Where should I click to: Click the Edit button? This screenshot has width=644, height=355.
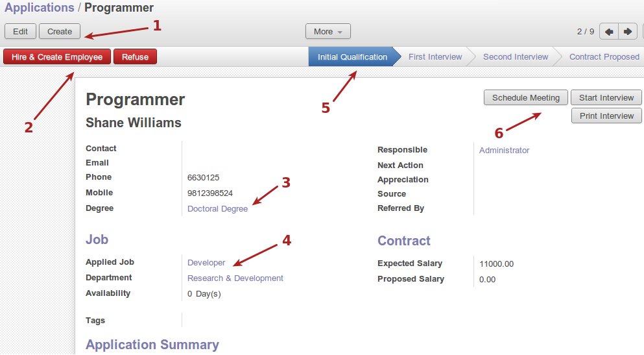[x=20, y=32]
